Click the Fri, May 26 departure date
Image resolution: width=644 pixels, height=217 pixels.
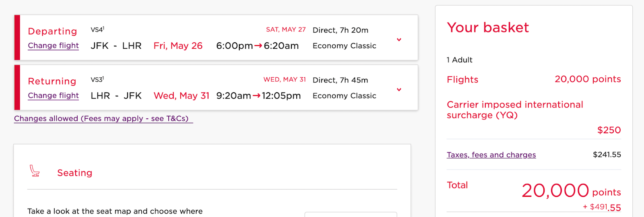[178, 46]
